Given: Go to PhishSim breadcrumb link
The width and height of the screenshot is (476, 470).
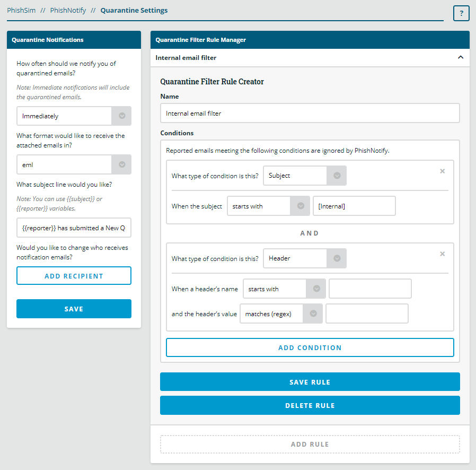Looking at the screenshot, I should tap(21, 11).
